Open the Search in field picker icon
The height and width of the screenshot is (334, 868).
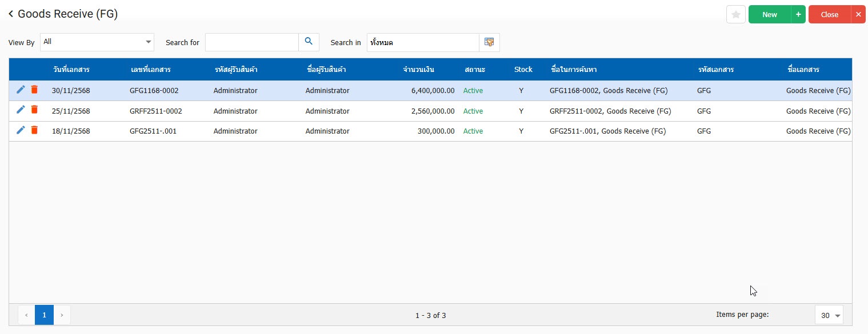pyautogui.click(x=489, y=42)
